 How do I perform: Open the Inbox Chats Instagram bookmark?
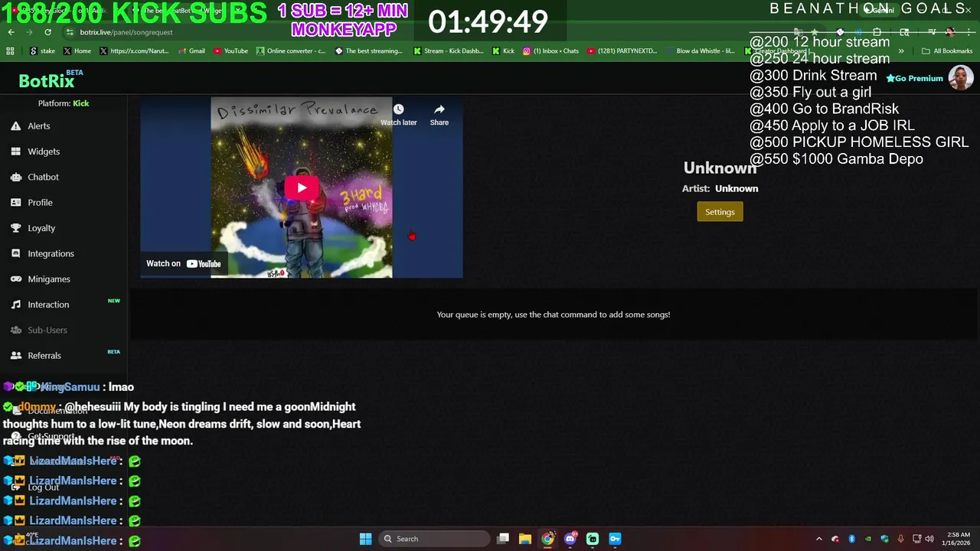[550, 51]
